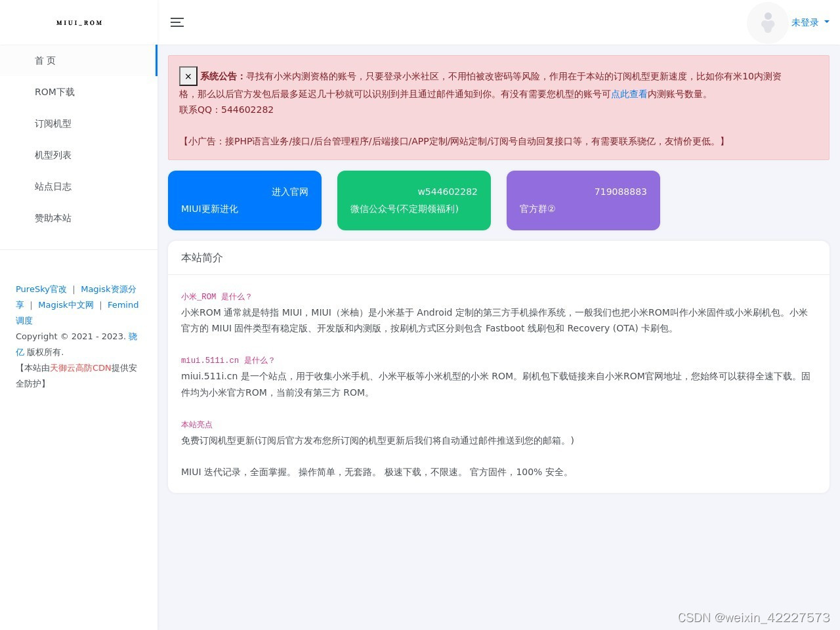Open the 天御云高防CDN link
The width and height of the screenshot is (840, 630).
tap(81, 367)
